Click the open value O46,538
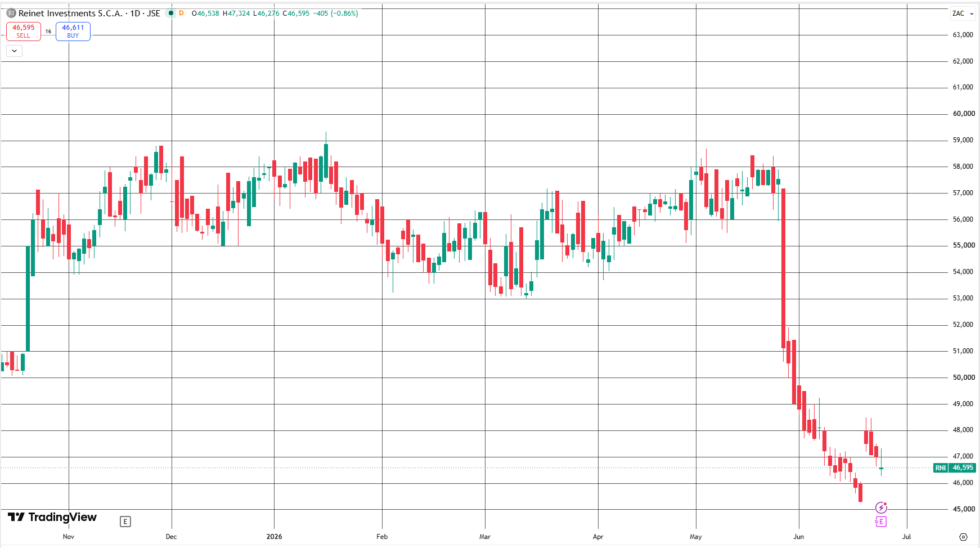Screen dimensions: 980x548 click(205, 13)
